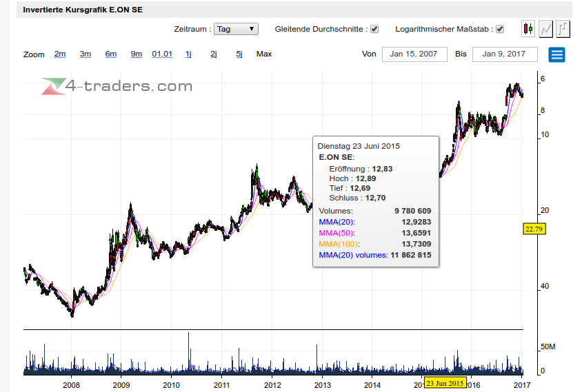Click the Volumes value 9 780 609
Image resolution: width=582 pixels, height=392 pixels.
pyautogui.click(x=413, y=211)
